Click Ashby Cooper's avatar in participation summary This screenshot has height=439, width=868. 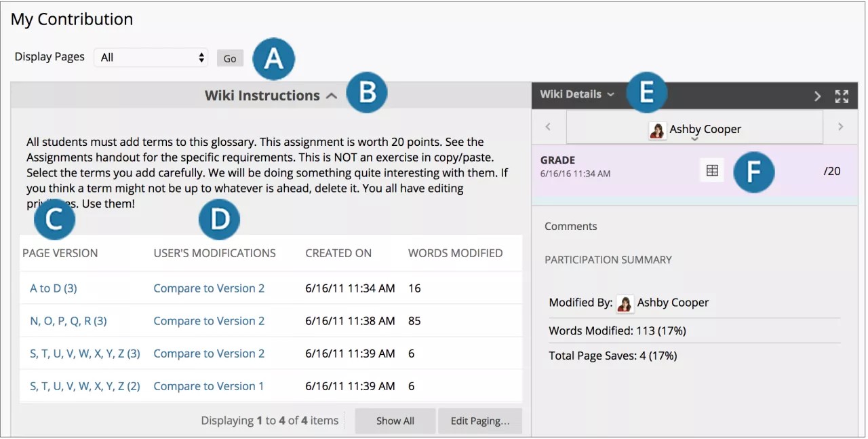point(625,303)
